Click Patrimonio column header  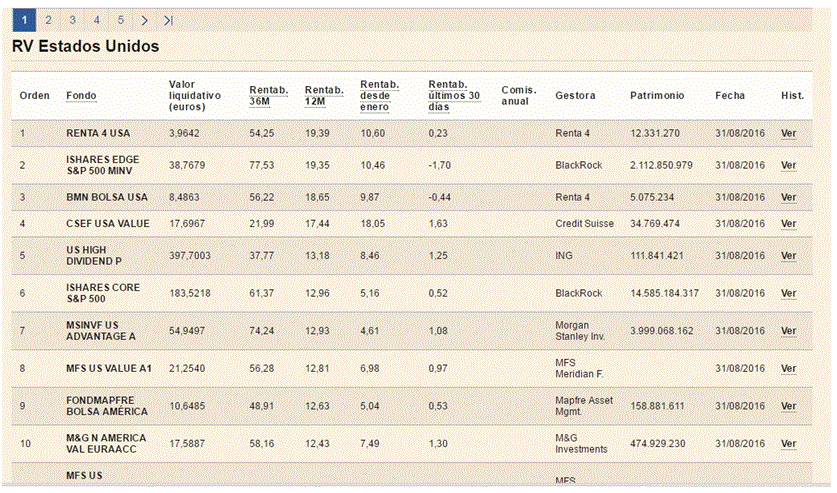click(x=657, y=96)
